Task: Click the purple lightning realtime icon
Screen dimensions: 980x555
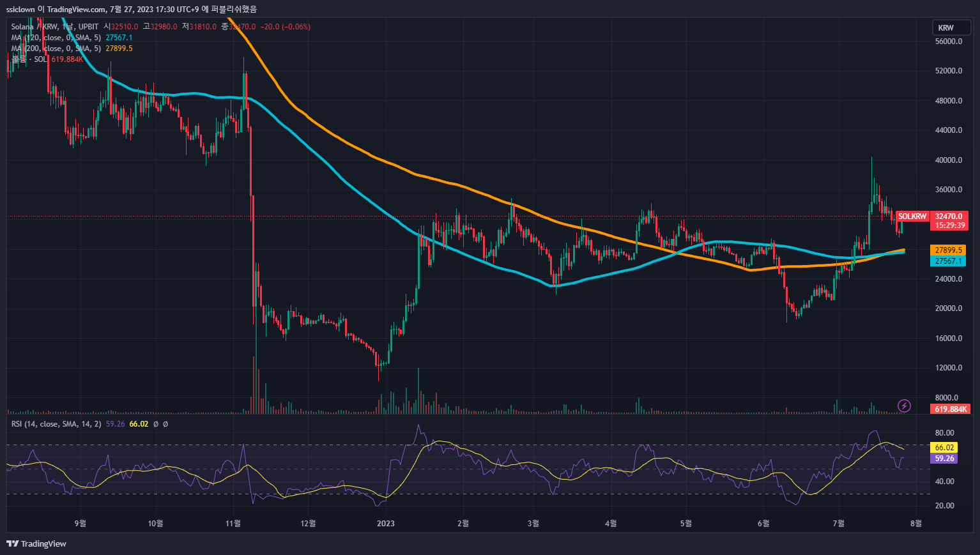Action: [904, 406]
